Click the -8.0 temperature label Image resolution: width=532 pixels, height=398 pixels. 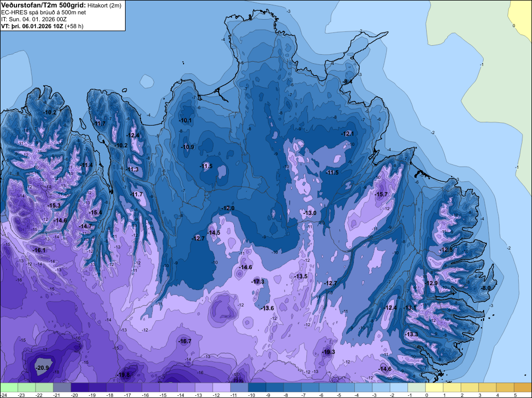tap(486, 288)
